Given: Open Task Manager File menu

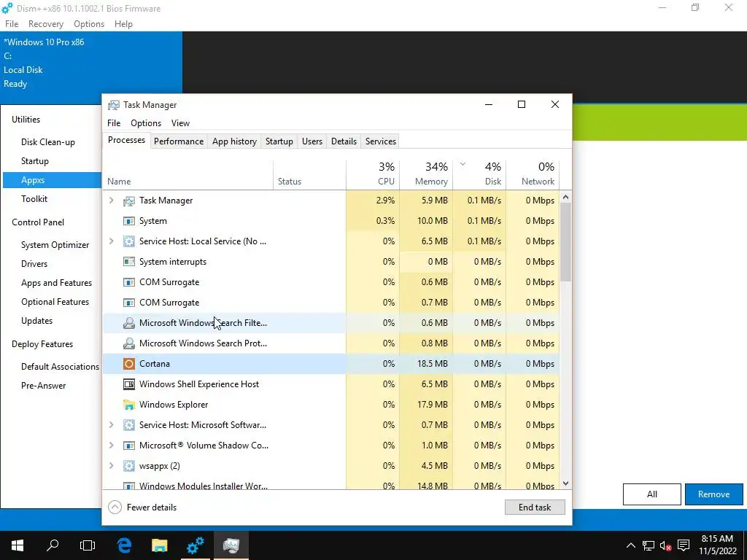Looking at the screenshot, I should [x=114, y=123].
